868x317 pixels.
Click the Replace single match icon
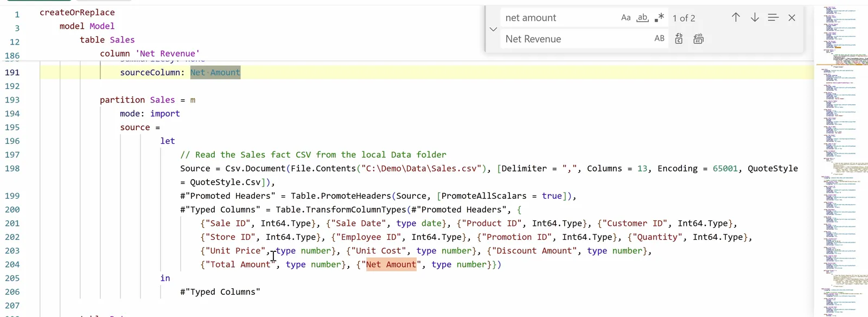click(679, 39)
